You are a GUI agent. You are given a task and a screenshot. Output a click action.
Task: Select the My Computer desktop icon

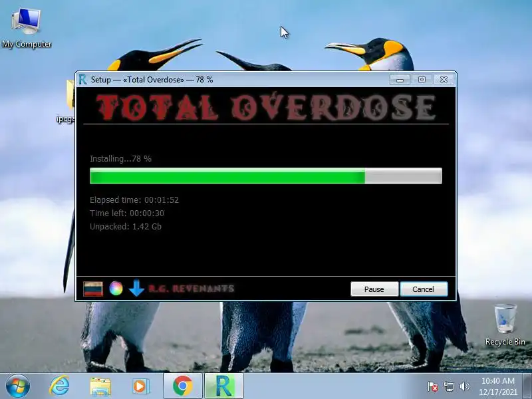coord(27,29)
